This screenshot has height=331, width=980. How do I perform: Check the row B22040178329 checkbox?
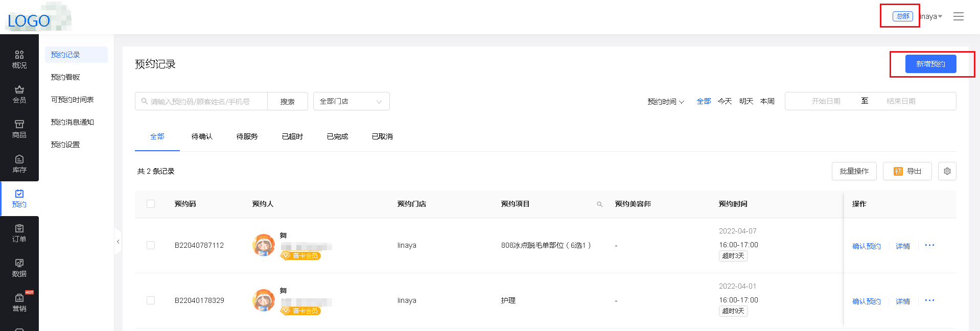click(x=151, y=300)
